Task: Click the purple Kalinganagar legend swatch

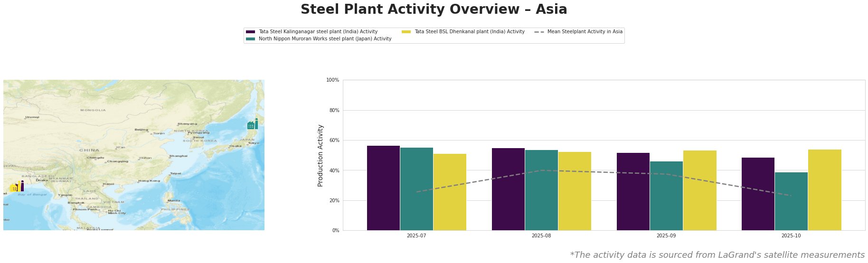Action: point(250,32)
